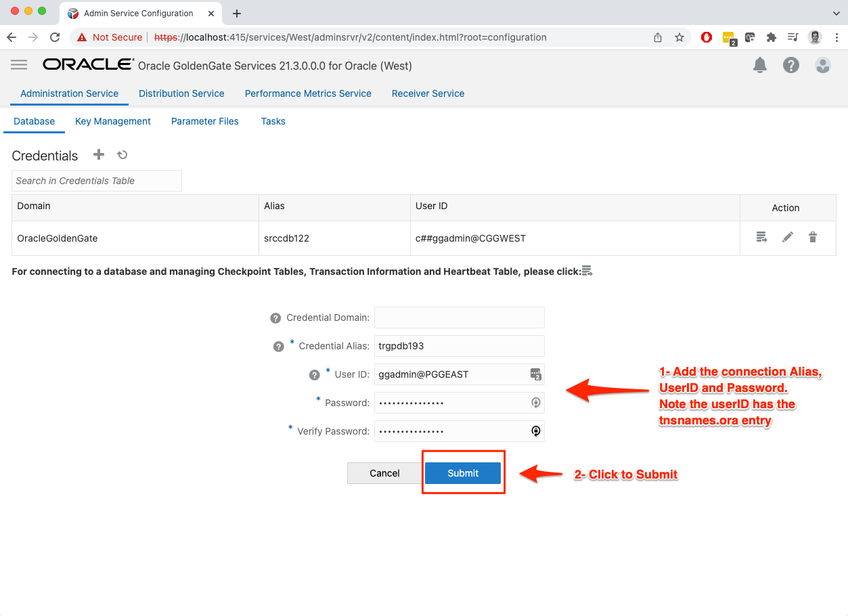848x616 pixels.
Task: Delete the srccdb122 credential with trash icon
Action: pyautogui.click(x=813, y=238)
